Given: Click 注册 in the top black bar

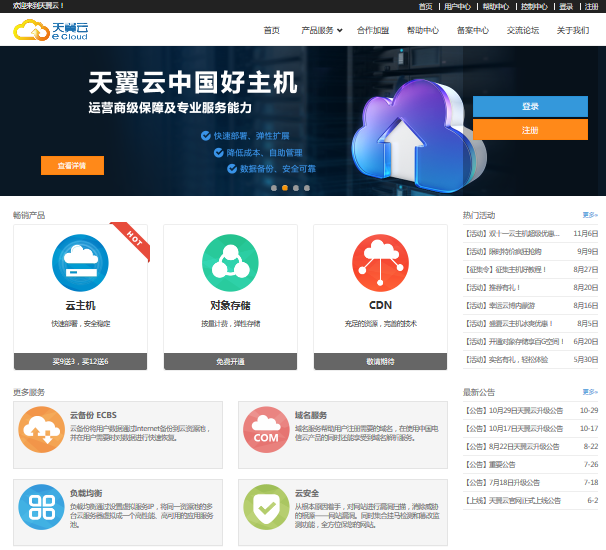Looking at the screenshot, I should coord(591,6).
